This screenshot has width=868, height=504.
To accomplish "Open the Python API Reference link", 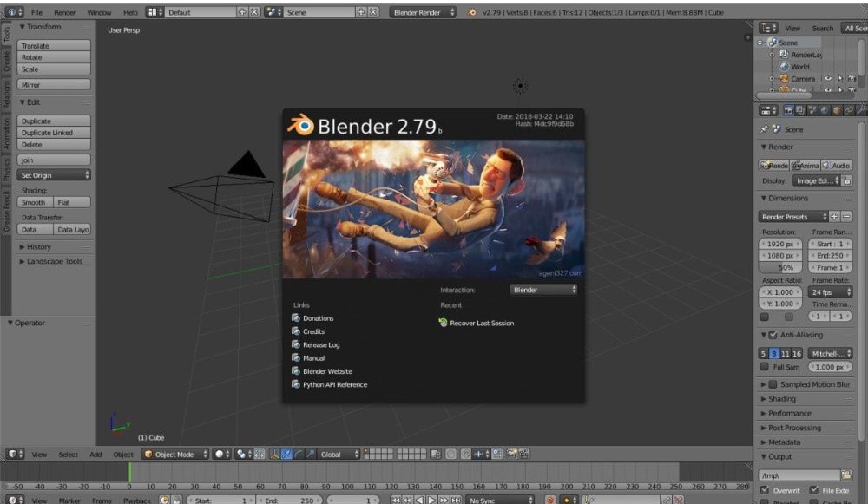I will 334,384.
